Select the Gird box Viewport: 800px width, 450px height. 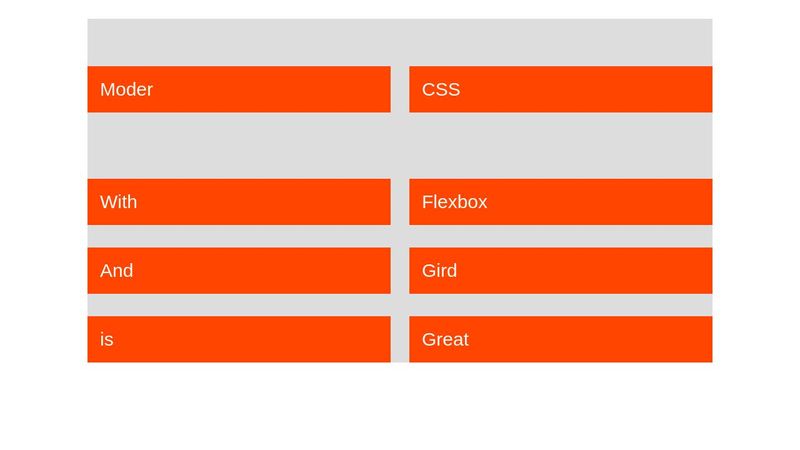pyautogui.click(x=561, y=270)
